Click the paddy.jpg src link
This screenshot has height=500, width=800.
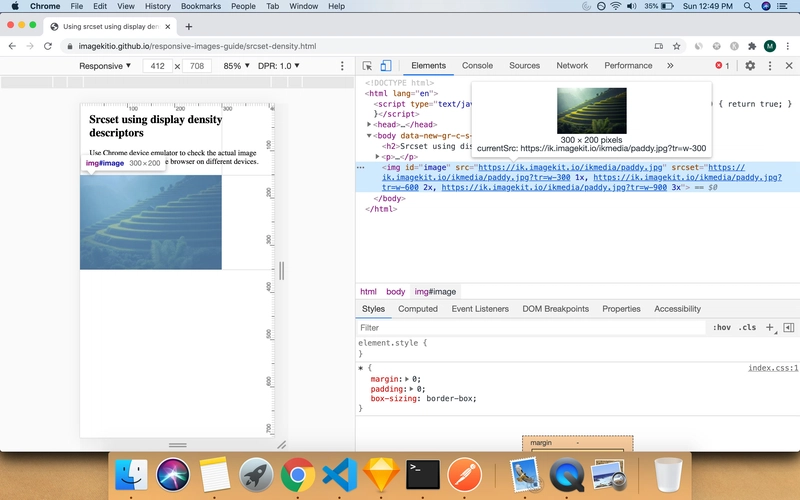pos(570,167)
